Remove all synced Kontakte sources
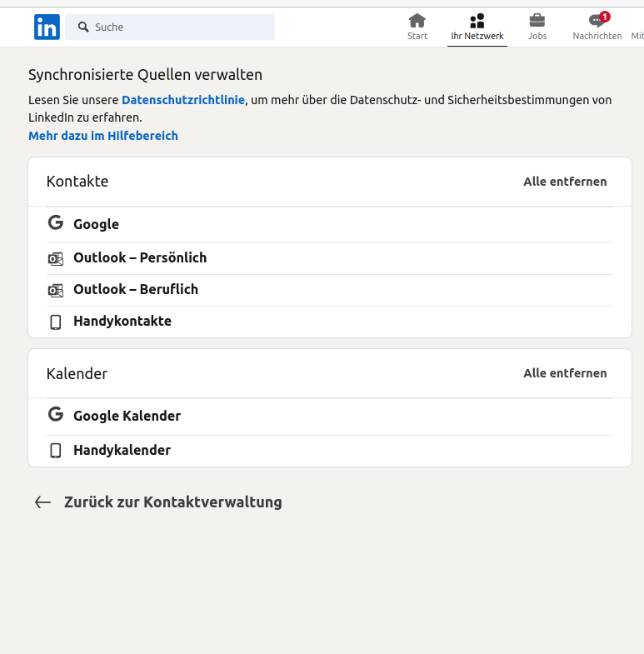 click(x=565, y=182)
